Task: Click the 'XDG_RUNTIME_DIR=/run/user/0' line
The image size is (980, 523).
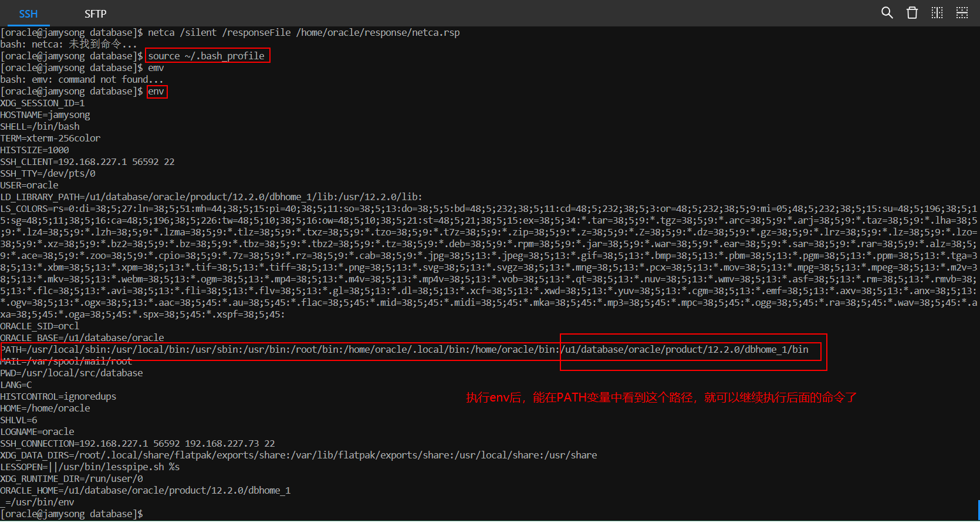Action: tap(72, 479)
